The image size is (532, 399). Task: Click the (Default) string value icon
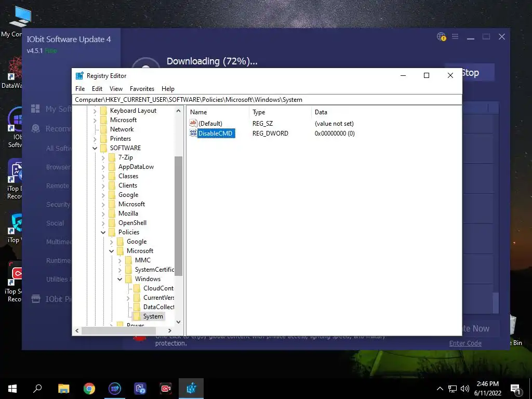click(x=193, y=123)
